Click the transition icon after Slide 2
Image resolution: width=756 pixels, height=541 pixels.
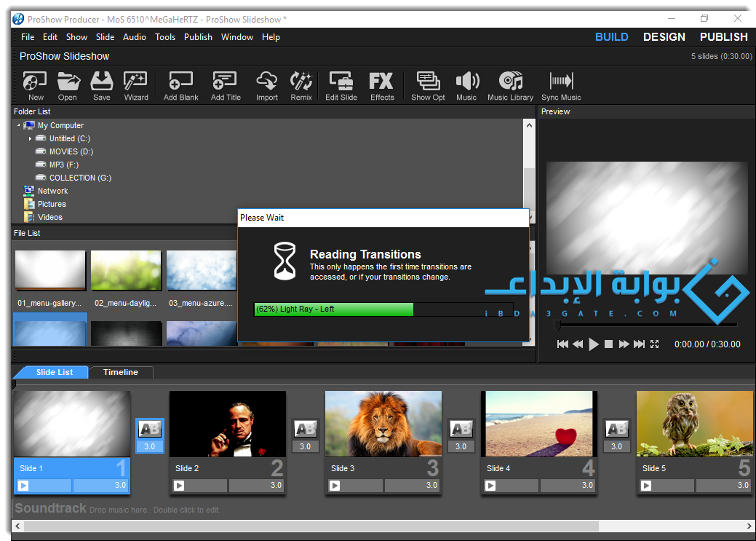[305, 429]
